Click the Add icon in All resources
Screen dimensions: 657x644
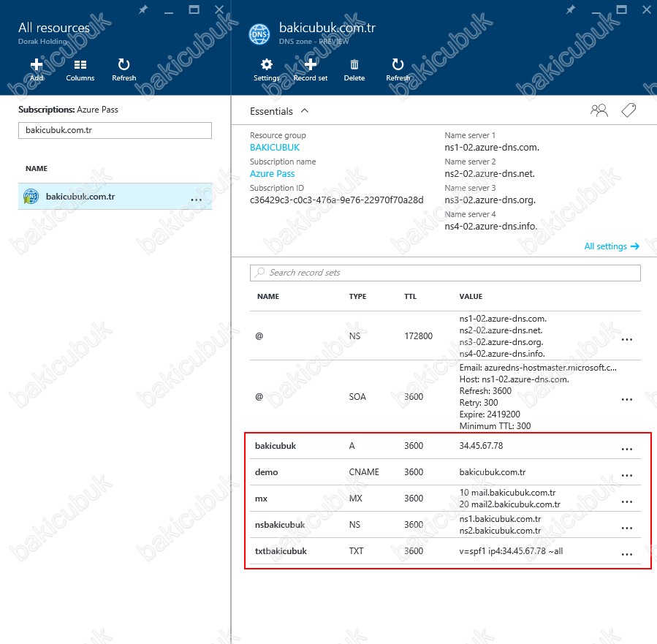coord(37,64)
